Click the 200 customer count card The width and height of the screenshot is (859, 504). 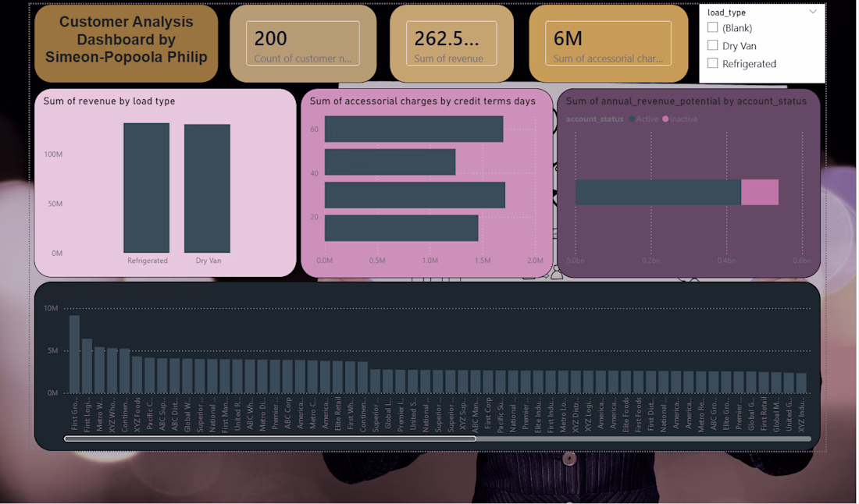point(303,43)
